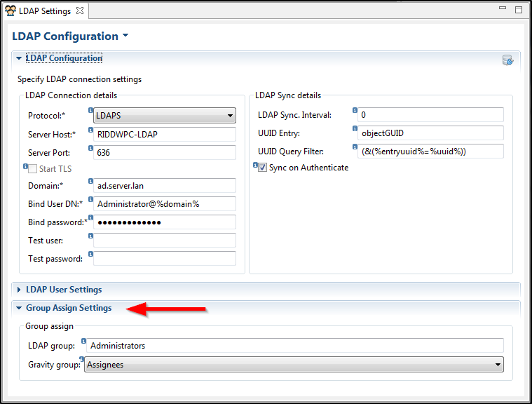Close the LDAP Settings tab
532x404 pixels.
pos(79,11)
